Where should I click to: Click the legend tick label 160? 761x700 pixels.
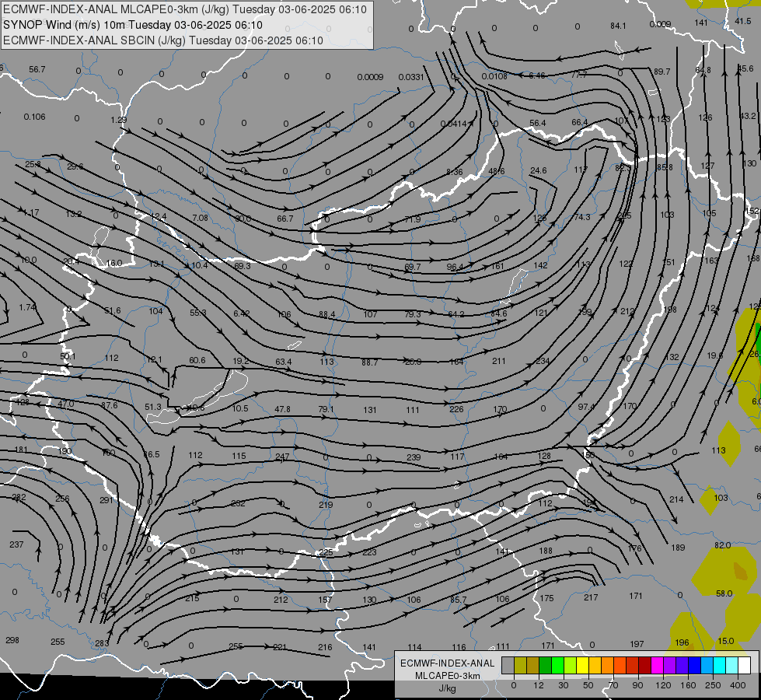click(688, 685)
